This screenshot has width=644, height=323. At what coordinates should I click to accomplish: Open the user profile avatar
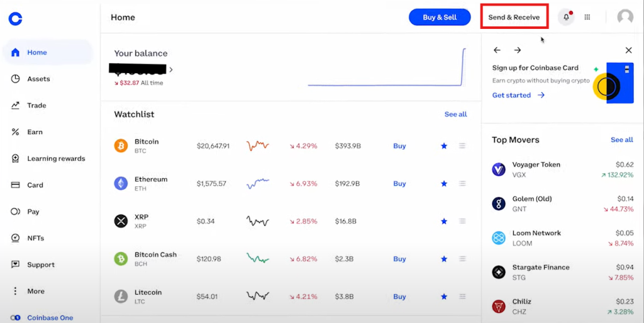pyautogui.click(x=625, y=17)
